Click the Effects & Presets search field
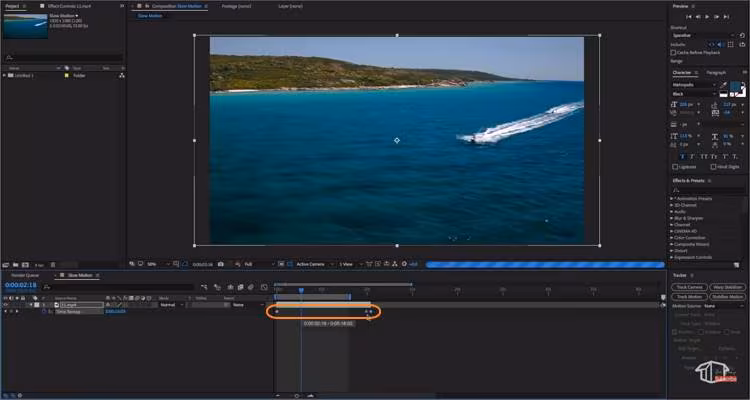 coord(709,190)
